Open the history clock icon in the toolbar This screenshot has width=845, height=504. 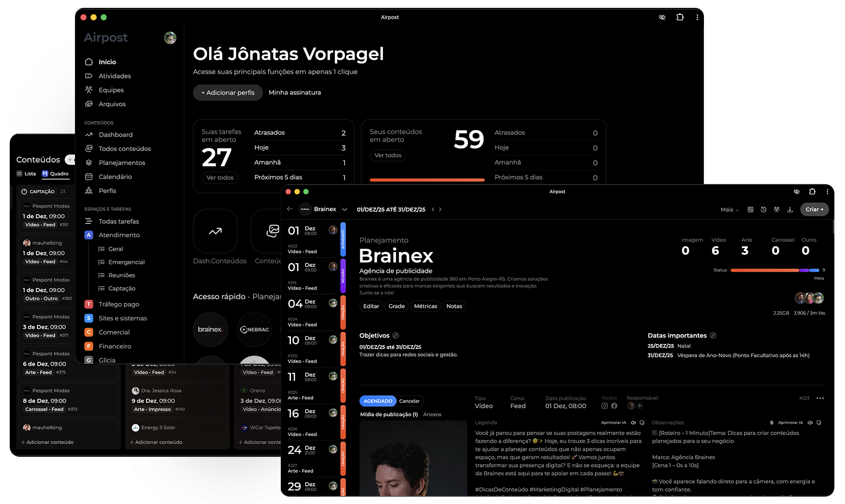point(764,209)
